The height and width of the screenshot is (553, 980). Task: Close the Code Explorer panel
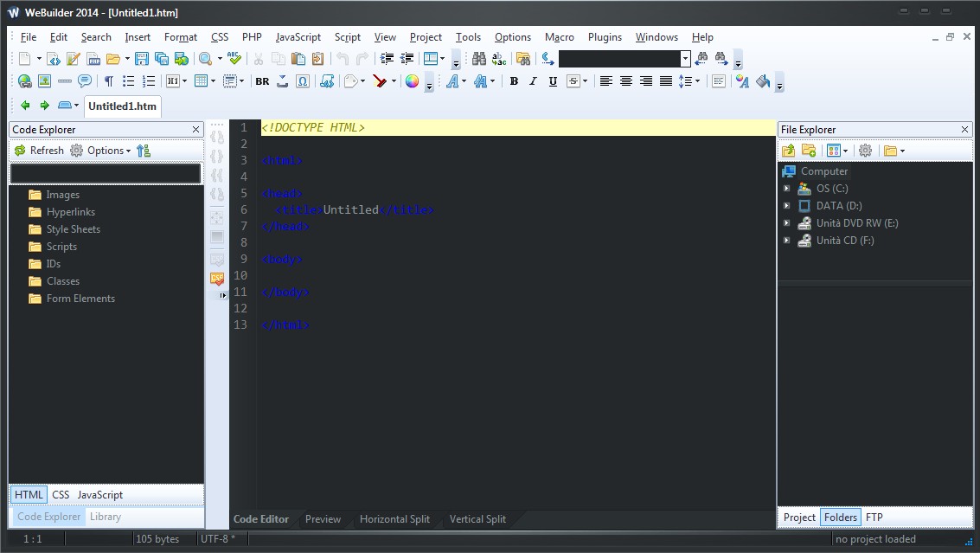pos(195,130)
